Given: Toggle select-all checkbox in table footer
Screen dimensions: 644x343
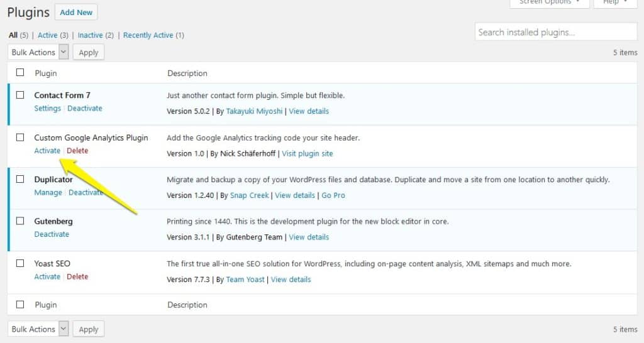Looking at the screenshot, I should click(20, 305).
